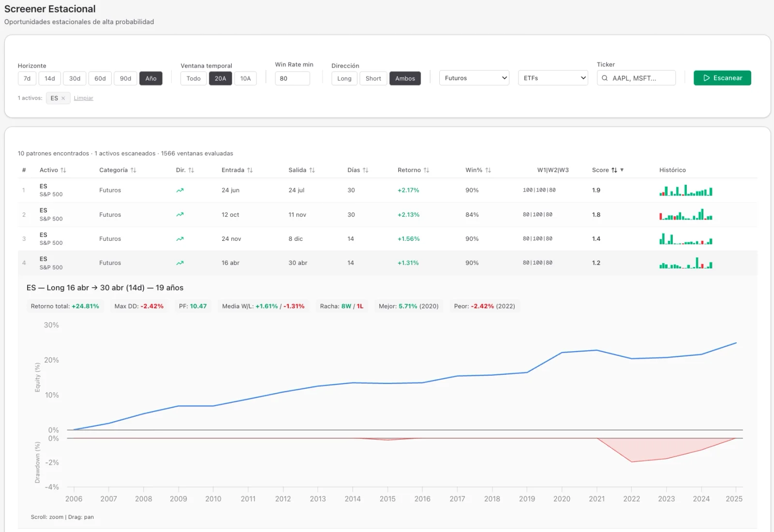Choose Long direction
The width and height of the screenshot is (774, 532).
(344, 78)
